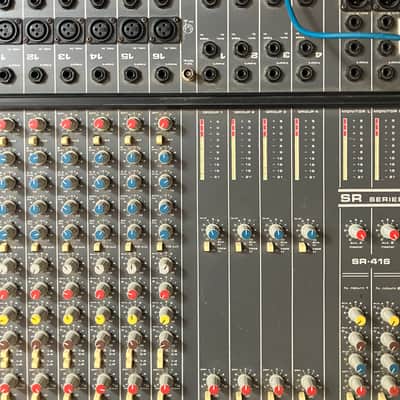Toggle group 2 yellow switch under blue knob
400x400 pixels.
[x=239, y=247]
